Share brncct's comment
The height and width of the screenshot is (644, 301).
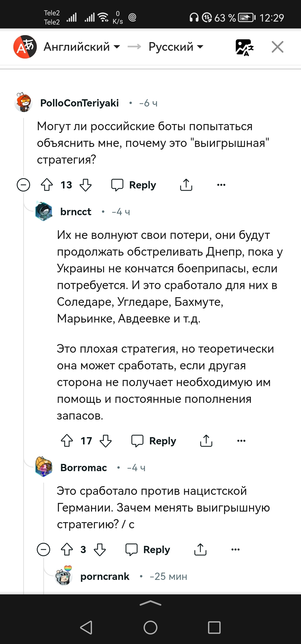(x=206, y=441)
